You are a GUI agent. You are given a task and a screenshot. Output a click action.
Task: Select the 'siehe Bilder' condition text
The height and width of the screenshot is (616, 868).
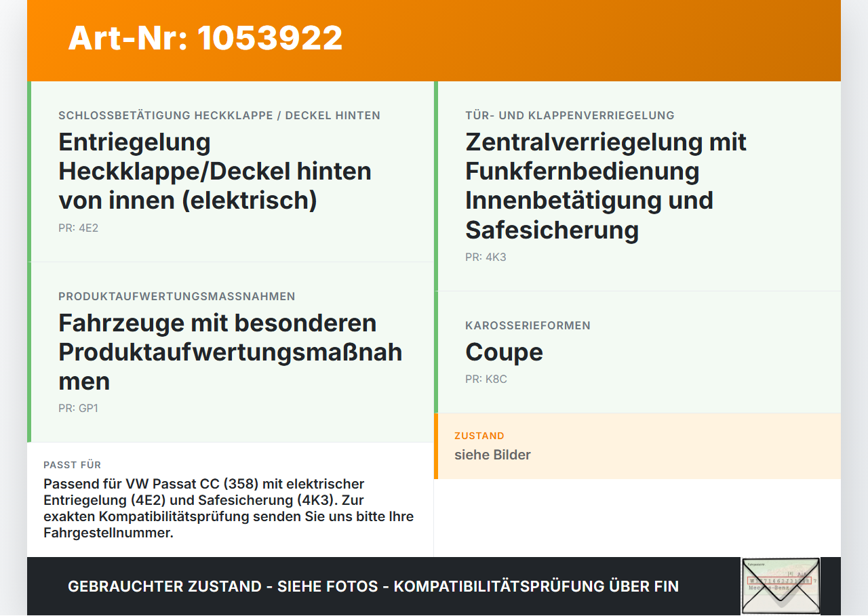tap(492, 455)
